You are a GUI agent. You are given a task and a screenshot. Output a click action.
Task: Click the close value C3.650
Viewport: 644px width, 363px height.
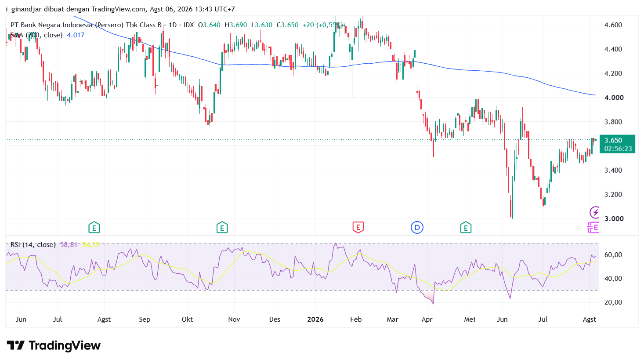pyautogui.click(x=287, y=25)
